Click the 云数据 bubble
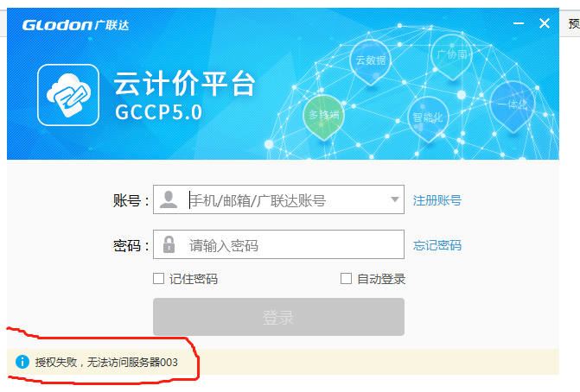This screenshot has height=392, width=580. pos(370,61)
